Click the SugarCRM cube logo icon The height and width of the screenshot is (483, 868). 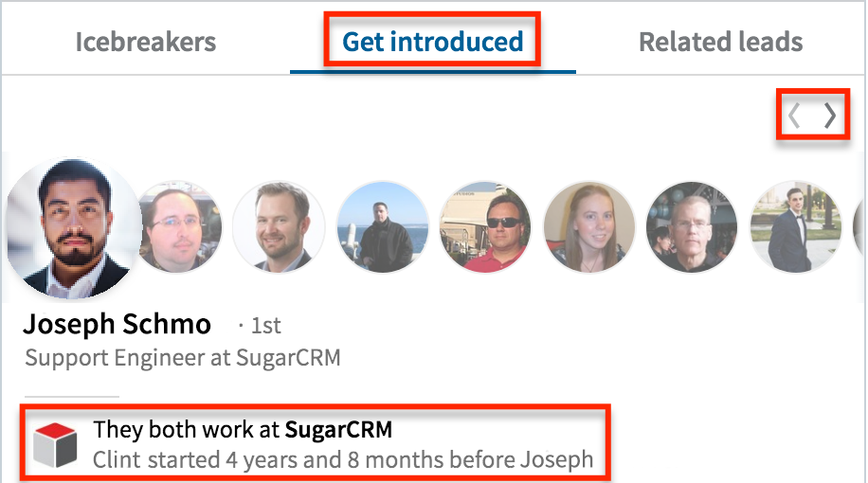pyautogui.click(x=55, y=445)
